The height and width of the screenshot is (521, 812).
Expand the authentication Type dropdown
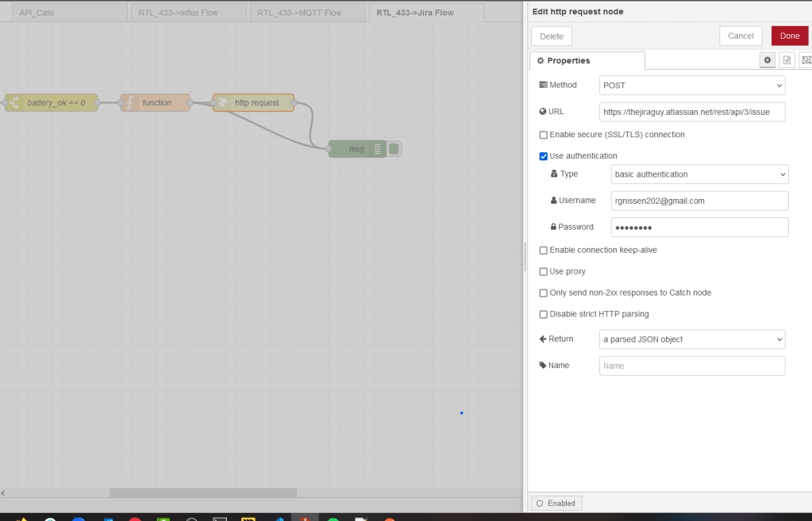[699, 174]
